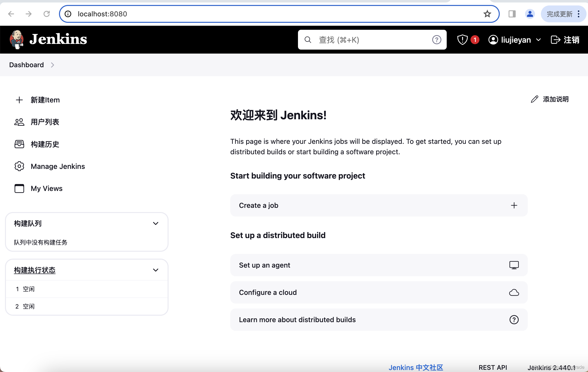Screen dimensions: 588x372
Task: Click the people icon beside 用户列表
Action: tap(19, 122)
